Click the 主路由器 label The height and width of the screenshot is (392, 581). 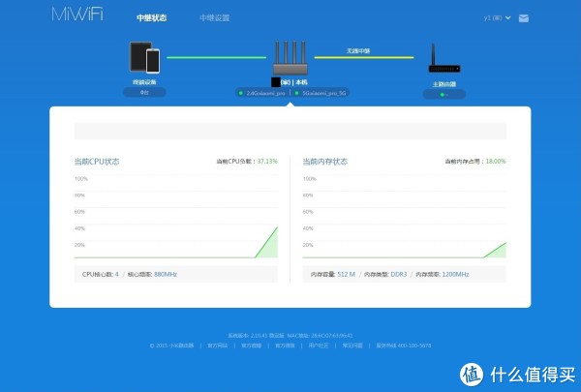pyautogui.click(x=443, y=84)
